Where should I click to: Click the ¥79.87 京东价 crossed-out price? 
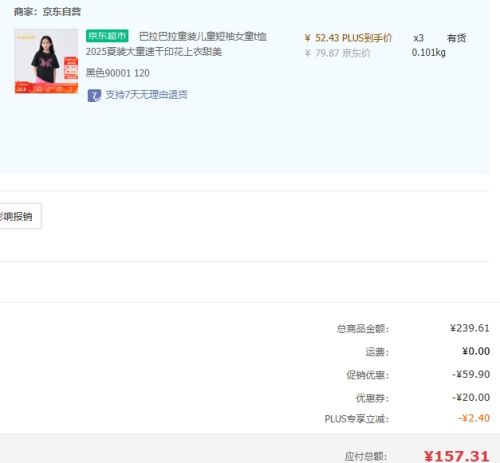[337, 53]
